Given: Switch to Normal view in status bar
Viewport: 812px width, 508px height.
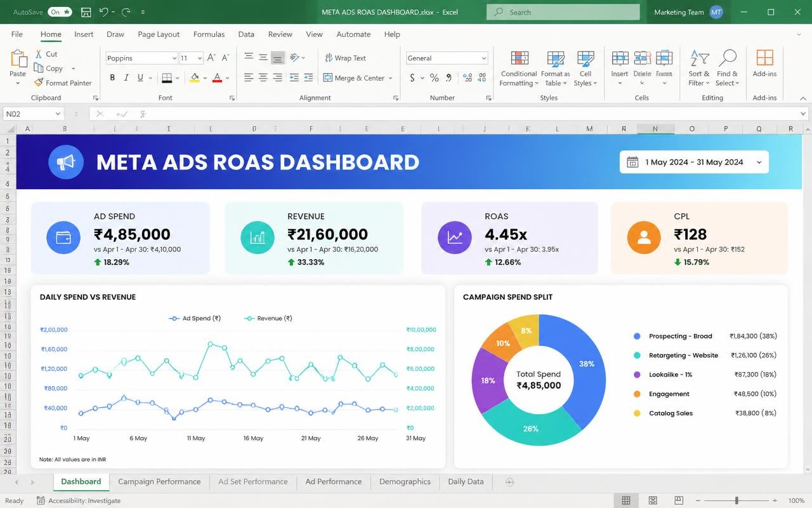Looking at the screenshot, I should point(626,500).
